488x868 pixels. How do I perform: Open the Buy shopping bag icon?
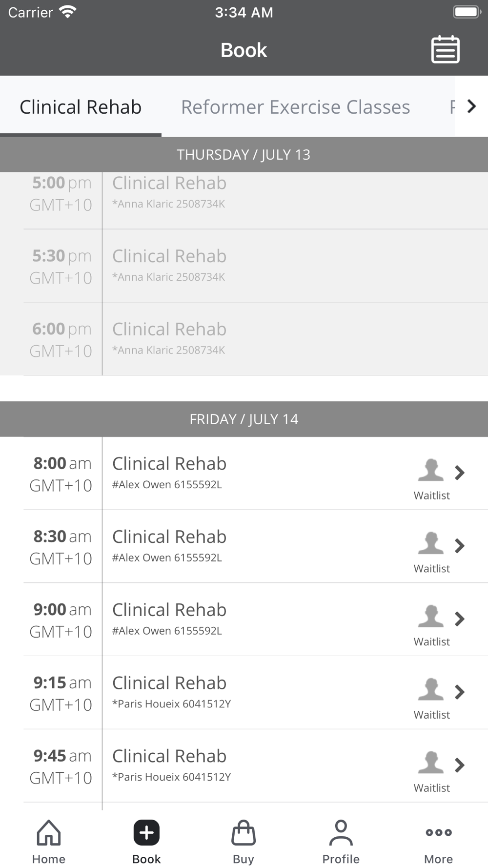click(244, 833)
